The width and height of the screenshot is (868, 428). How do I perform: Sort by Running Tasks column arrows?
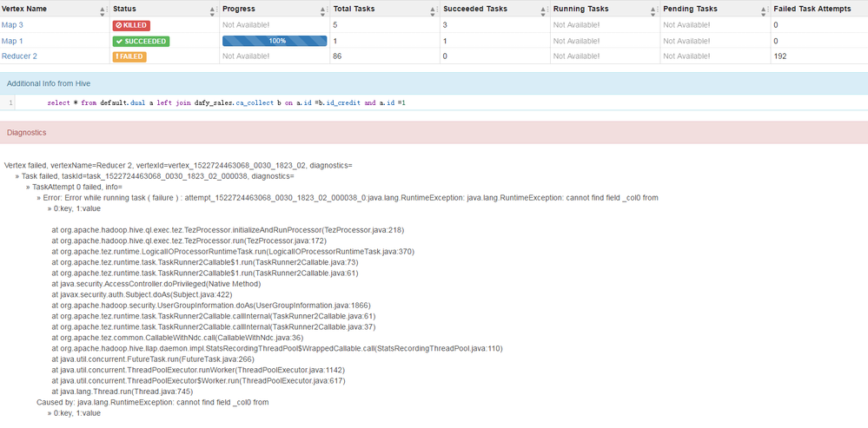[x=653, y=10]
